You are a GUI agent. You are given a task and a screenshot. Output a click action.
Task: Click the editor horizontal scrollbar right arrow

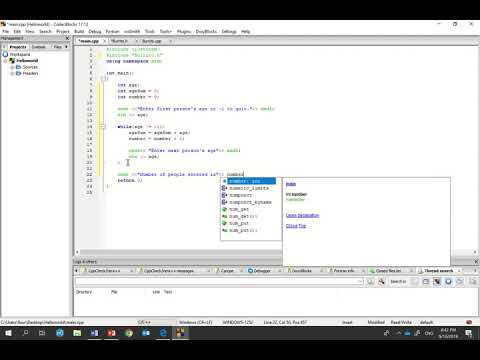(475, 252)
